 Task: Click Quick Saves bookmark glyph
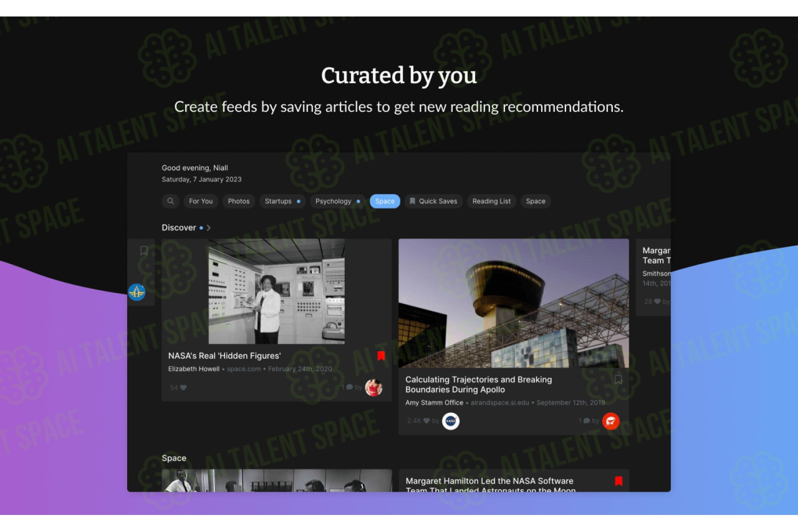pyautogui.click(x=412, y=201)
